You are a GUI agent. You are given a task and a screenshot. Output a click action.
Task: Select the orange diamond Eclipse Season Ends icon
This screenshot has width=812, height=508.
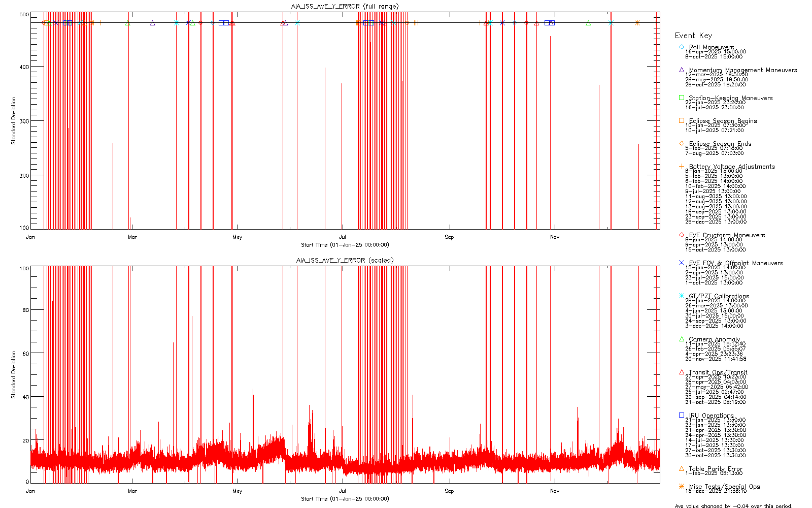tap(682, 143)
